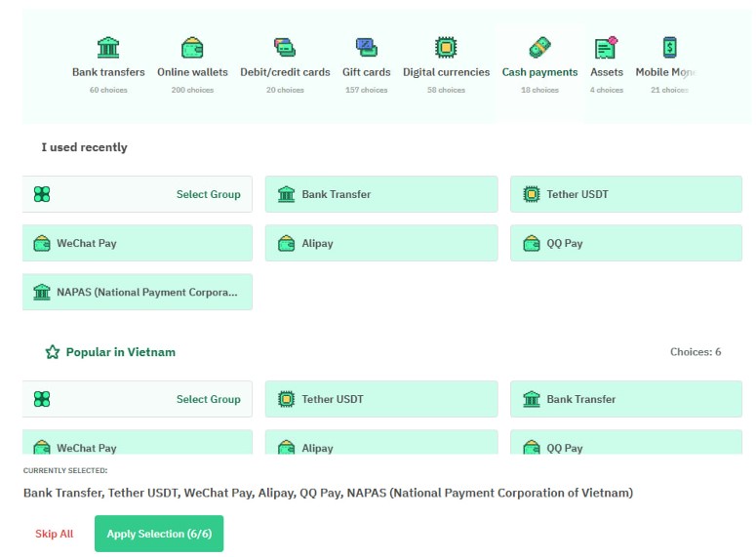Click the 18 choices label under Cash payments

coord(539,90)
